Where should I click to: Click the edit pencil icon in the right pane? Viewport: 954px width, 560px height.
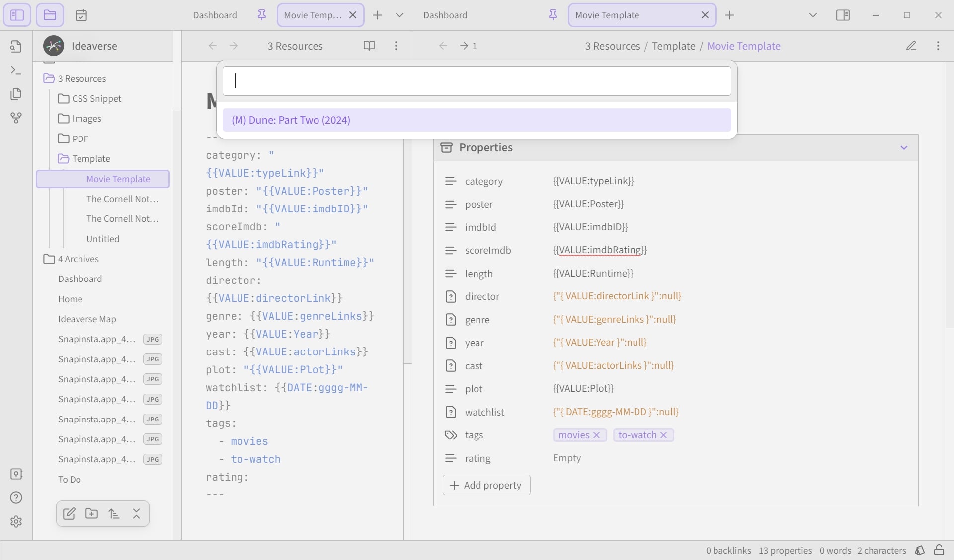coord(911,46)
